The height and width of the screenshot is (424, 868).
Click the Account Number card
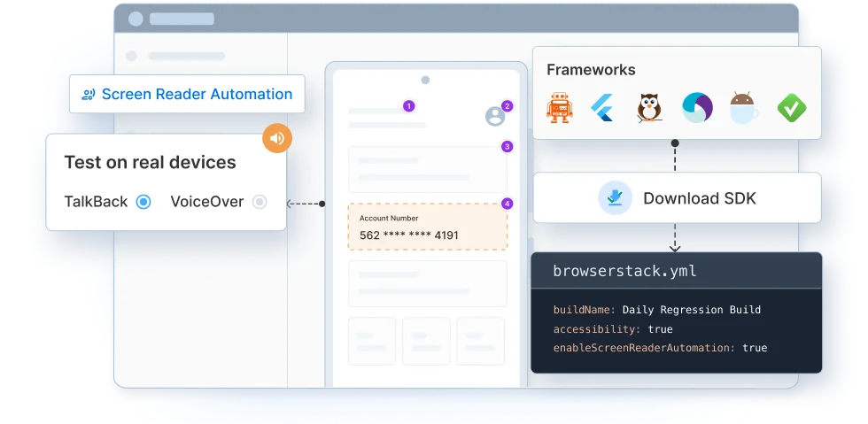pyautogui.click(x=427, y=227)
